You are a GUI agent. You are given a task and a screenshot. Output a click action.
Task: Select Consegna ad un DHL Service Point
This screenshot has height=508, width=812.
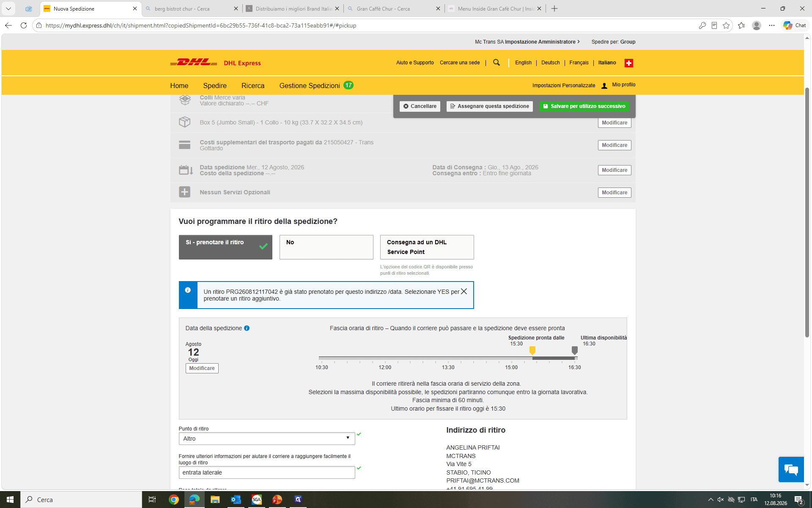pos(427,247)
